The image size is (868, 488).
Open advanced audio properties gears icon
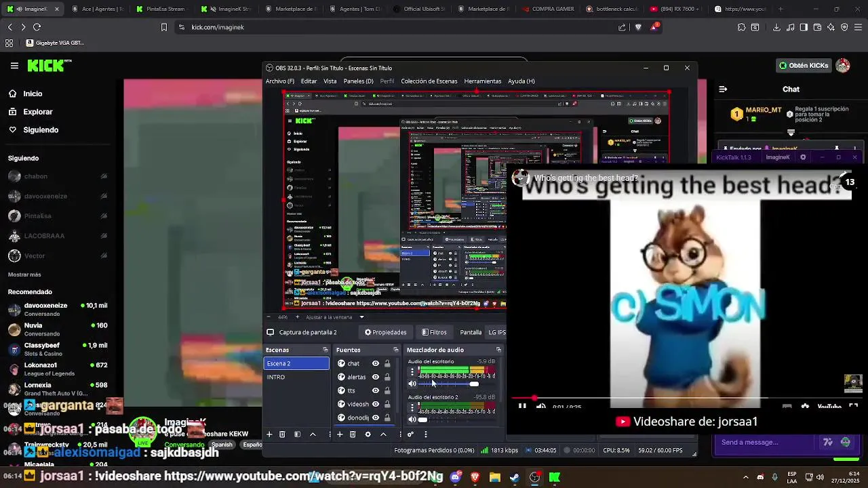410,434
